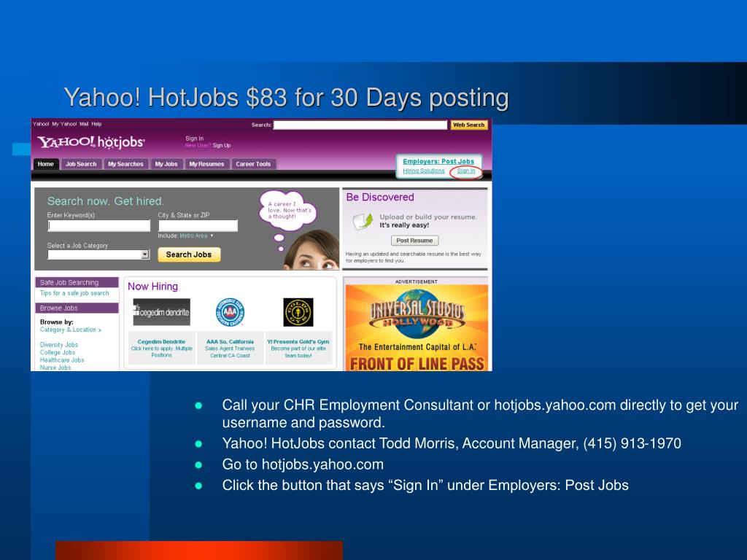Viewport: 747px width, 560px height.
Task: Open Tips for a safe job search
Action: click(x=74, y=293)
